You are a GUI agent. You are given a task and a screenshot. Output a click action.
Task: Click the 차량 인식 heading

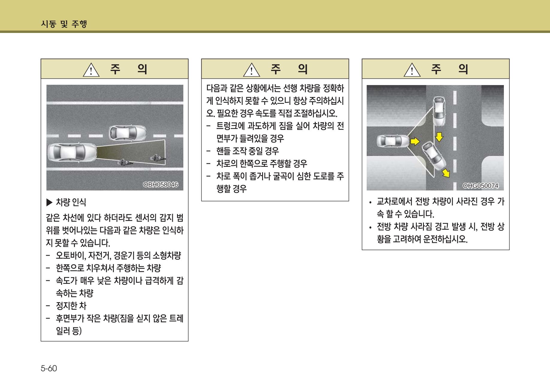click(71, 203)
